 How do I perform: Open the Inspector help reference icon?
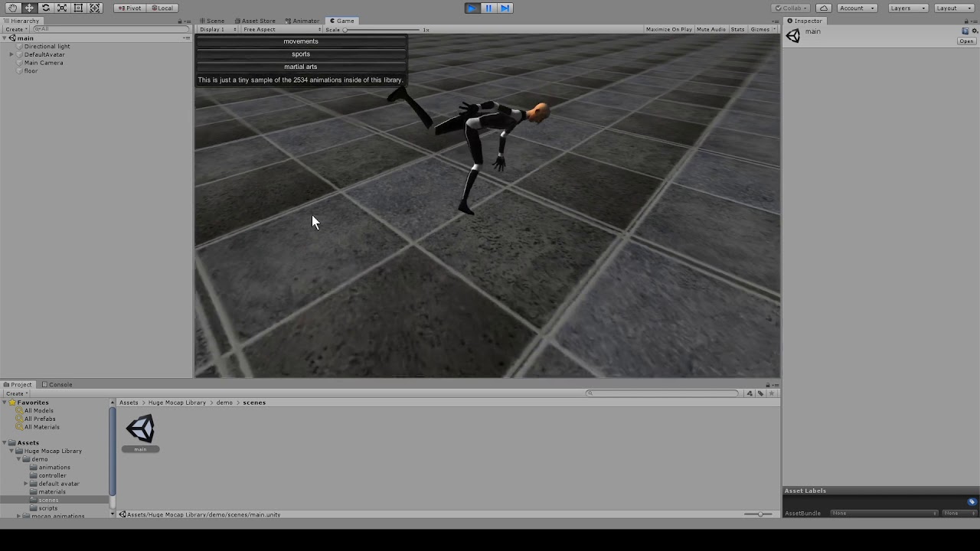point(965,31)
